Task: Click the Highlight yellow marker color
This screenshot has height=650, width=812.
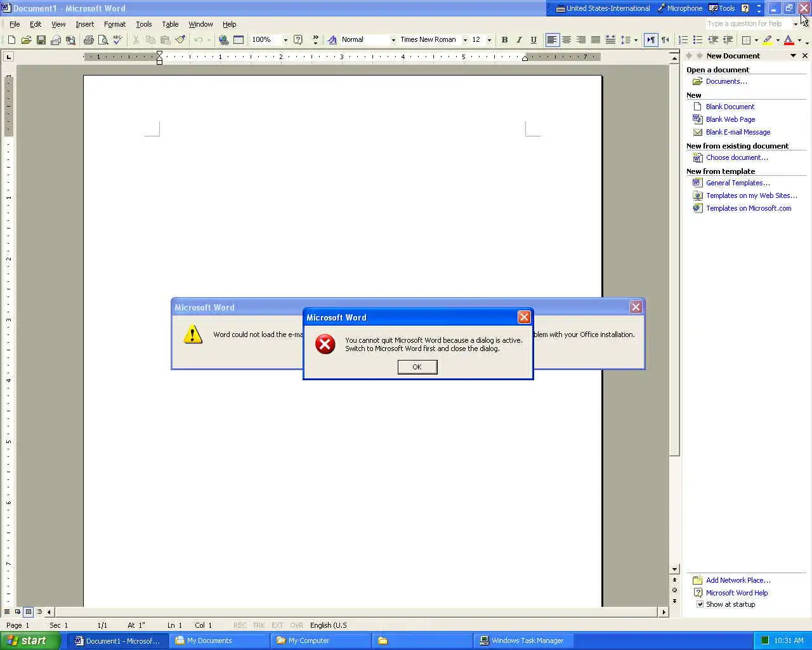Action: click(x=768, y=40)
